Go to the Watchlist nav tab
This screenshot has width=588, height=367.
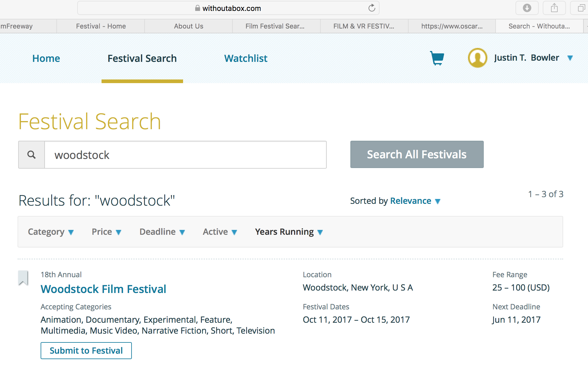tap(246, 58)
